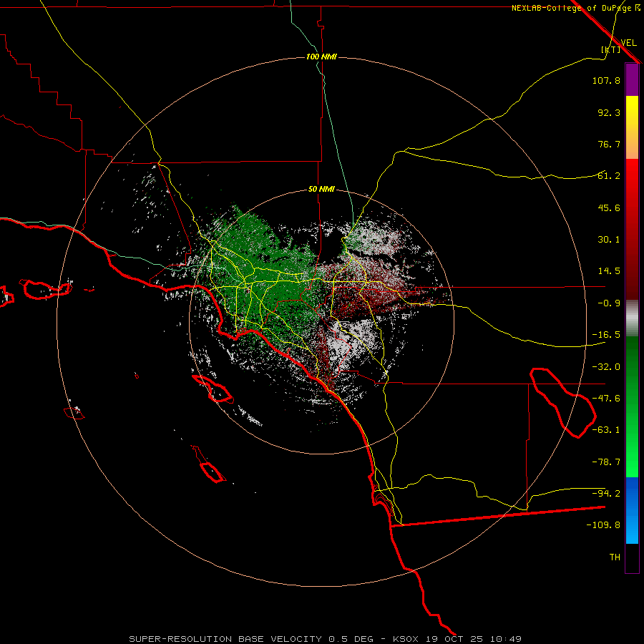This screenshot has width=644, height=644.
Task: Click the 107.8 velocity scale value
Action: tap(606, 80)
